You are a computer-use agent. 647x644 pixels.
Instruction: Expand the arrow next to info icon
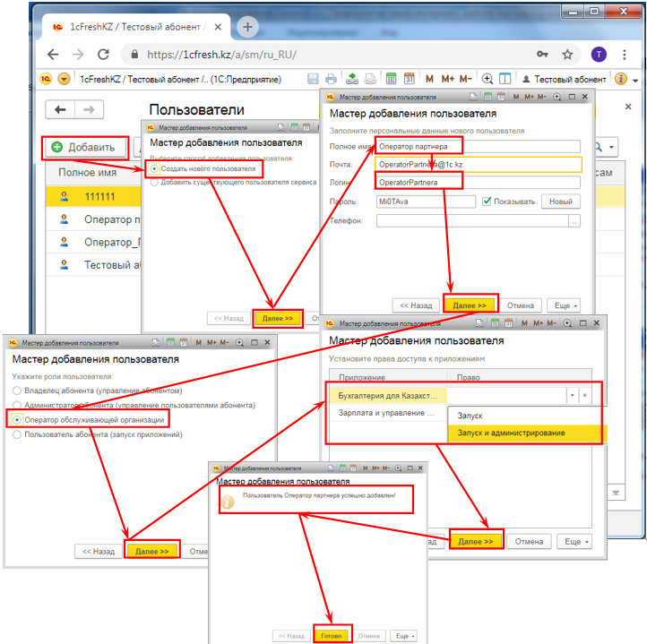(x=635, y=80)
